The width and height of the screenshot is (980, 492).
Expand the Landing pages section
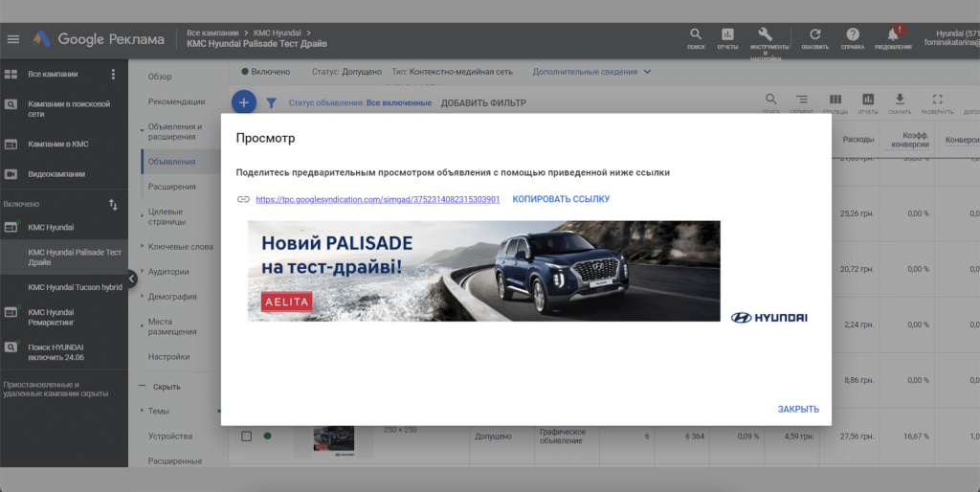pos(142,215)
